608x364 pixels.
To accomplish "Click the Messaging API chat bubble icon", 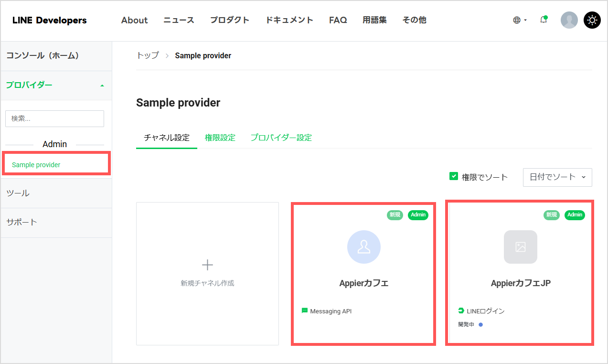I will [x=305, y=310].
